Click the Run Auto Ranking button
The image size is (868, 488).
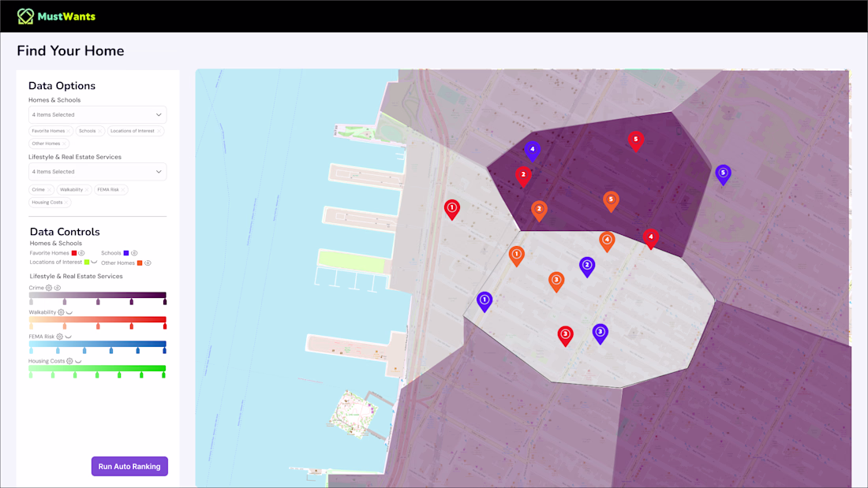point(129,467)
